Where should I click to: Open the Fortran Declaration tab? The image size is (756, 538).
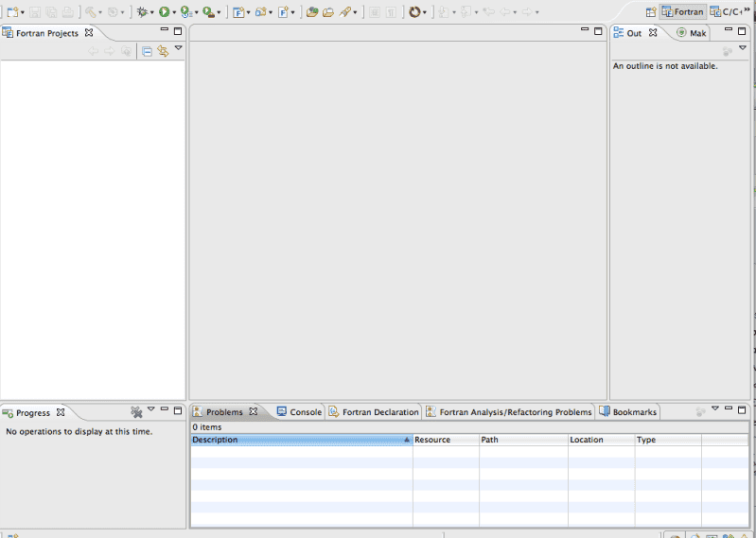coord(374,412)
